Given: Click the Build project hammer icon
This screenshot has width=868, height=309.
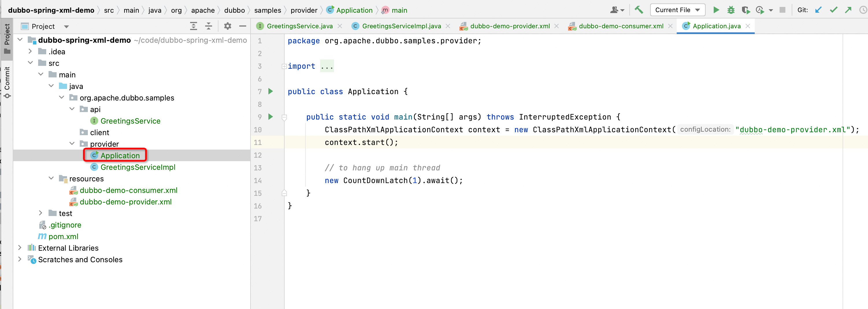Looking at the screenshot, I should (639, 10).
